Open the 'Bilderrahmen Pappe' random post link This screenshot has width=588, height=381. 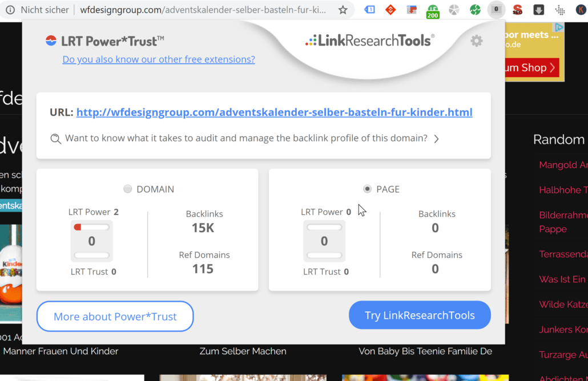(x=563, y=222)
